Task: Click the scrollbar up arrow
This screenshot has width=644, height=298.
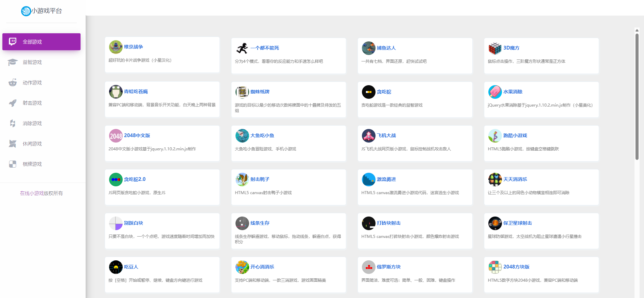Action: 637,30
